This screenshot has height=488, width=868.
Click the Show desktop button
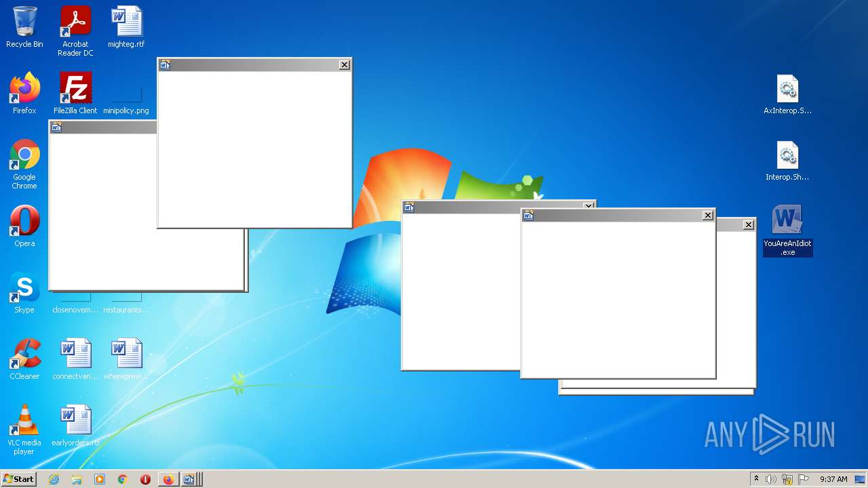pos(860,479)
